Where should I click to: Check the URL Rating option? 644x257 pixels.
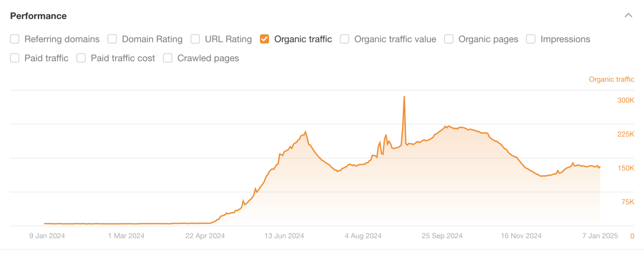[x=195, y=39]
